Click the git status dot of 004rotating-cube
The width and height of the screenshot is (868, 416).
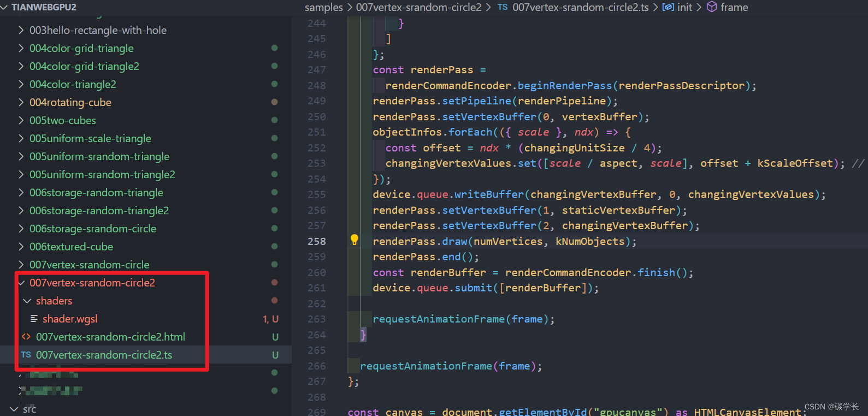click(275, 102)
